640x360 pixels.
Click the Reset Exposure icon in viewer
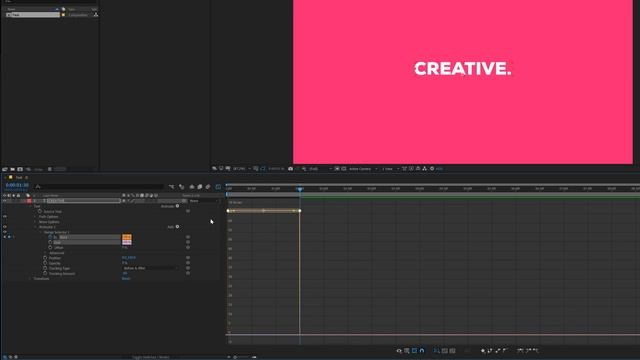tap(432, 169)
